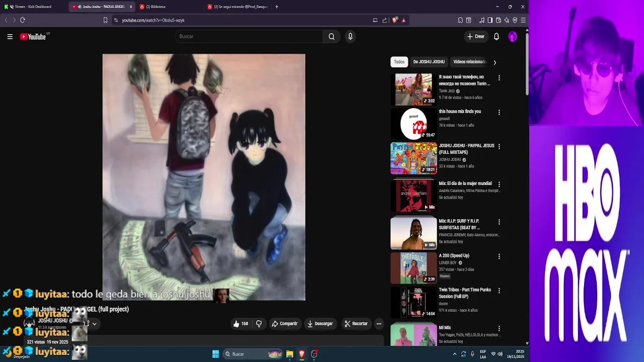Open options for 'this house mix finds you'
This screenshot has height=362, width=644.
[x=499, y=112]
